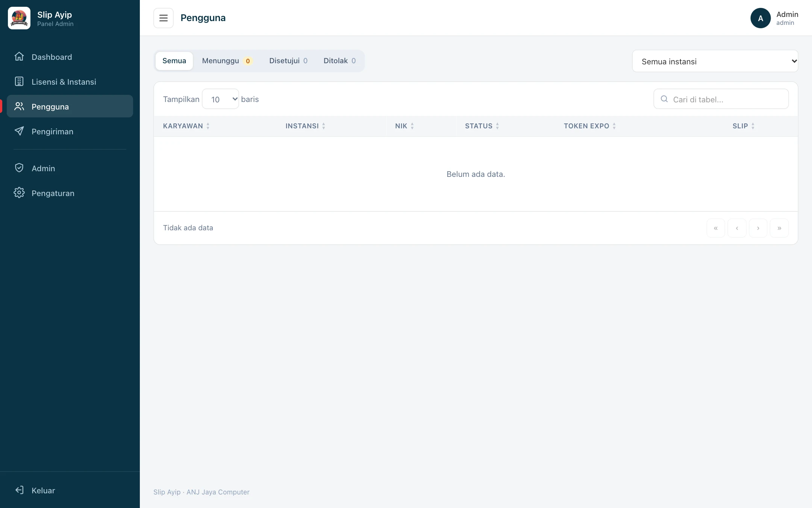This screenshot has height=508, width=812.
Task: Open rows-per-page dropdown showing 10
Action: pyautogui.click(x=220, y=99)
